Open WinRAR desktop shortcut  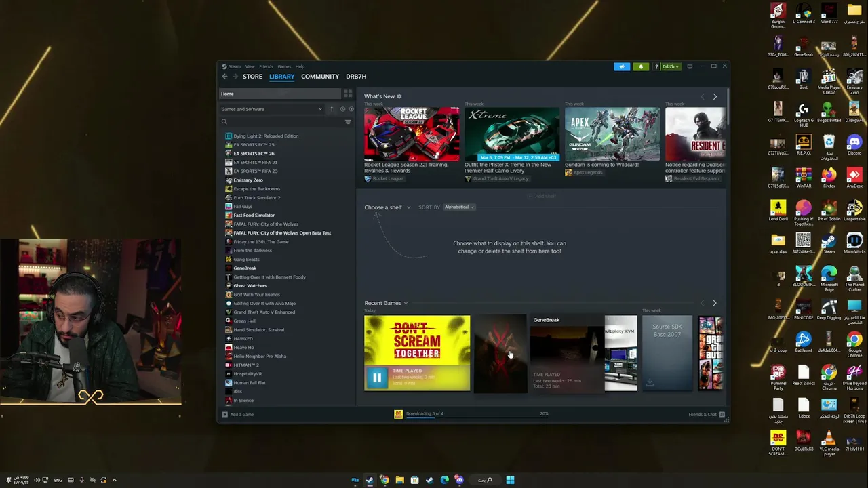point(804,178)
